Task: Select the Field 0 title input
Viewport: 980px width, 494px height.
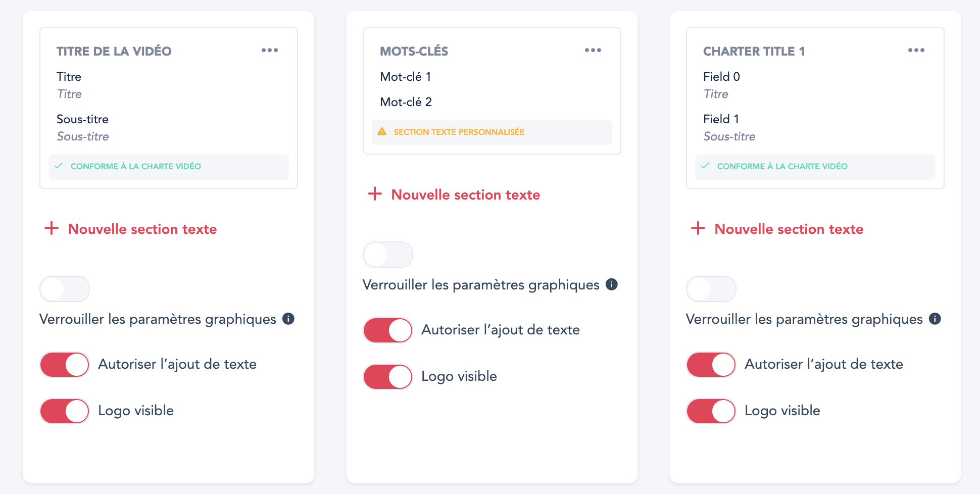Action: (716, 94)
